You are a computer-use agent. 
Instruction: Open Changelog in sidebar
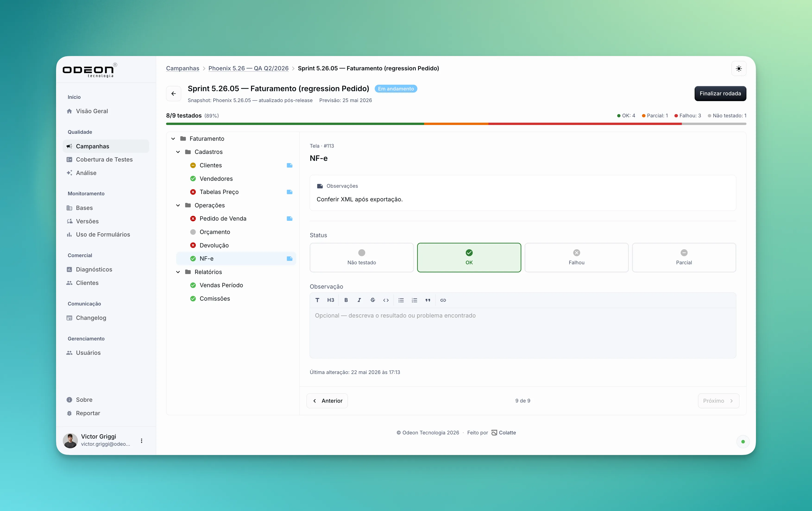106,318
